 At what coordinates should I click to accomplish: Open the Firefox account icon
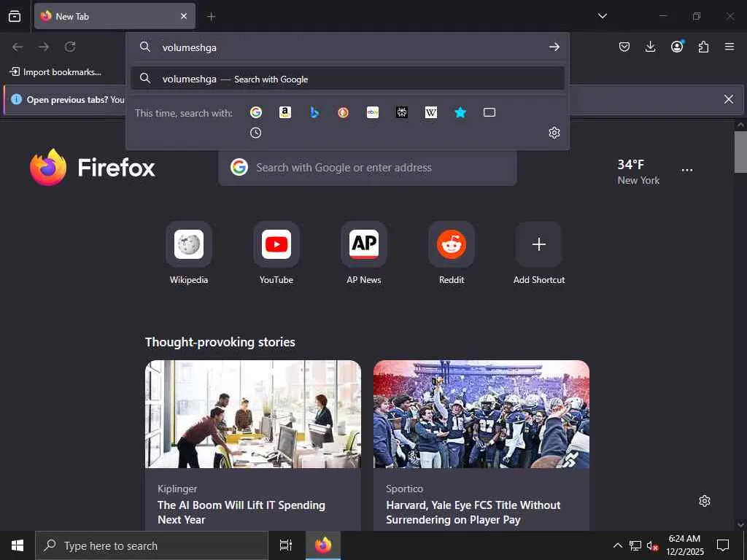(x=677, y=47)
